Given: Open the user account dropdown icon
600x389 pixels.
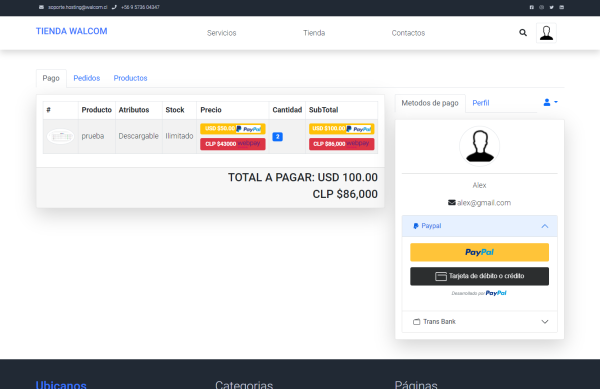Looking at the screenshot, I should (x=550, y=103).
